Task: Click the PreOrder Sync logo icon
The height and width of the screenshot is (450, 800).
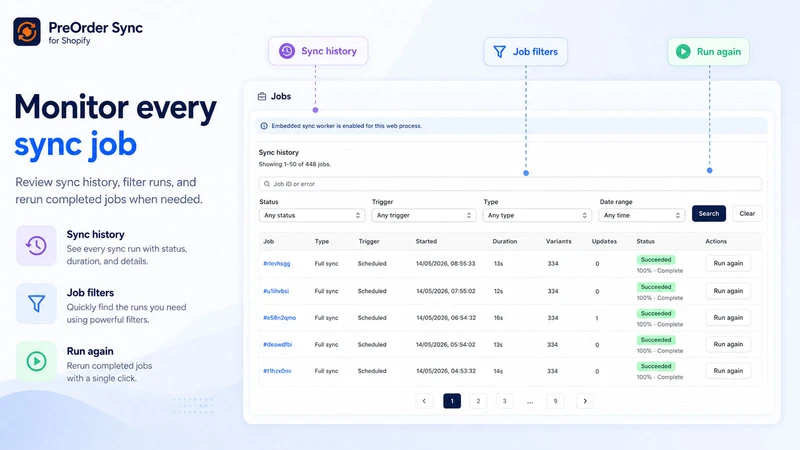Action: pyautogui.click(x=27, y=32)
